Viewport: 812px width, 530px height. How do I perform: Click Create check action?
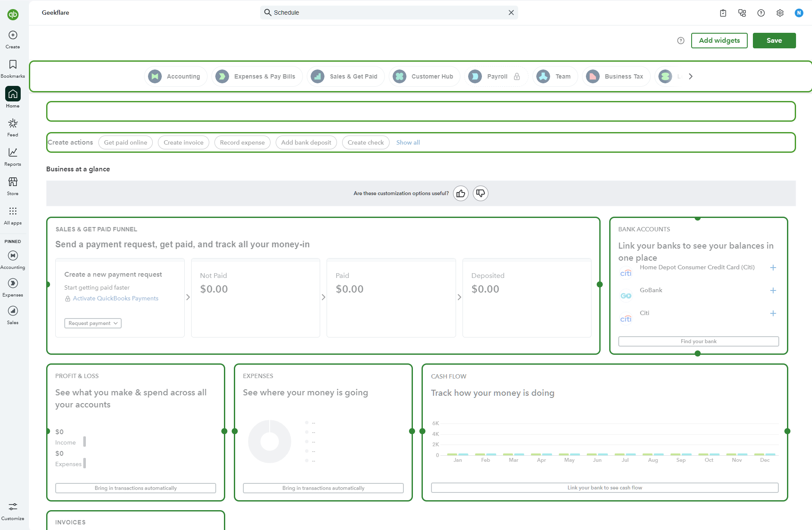click(366, 142)
